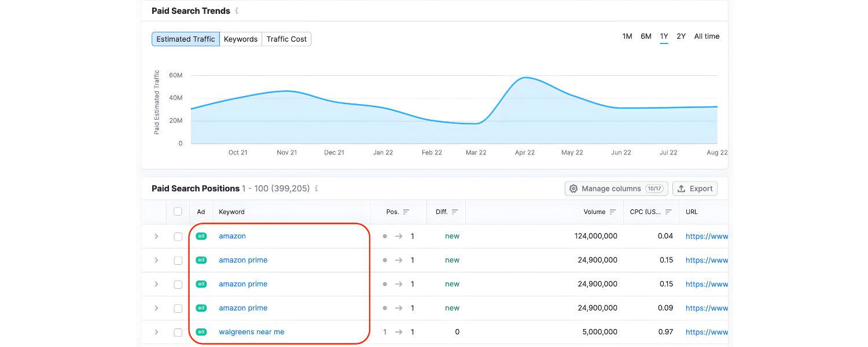Click the ad badge beside walgreens near me
868x347 pixels.
tap(201, 332)
